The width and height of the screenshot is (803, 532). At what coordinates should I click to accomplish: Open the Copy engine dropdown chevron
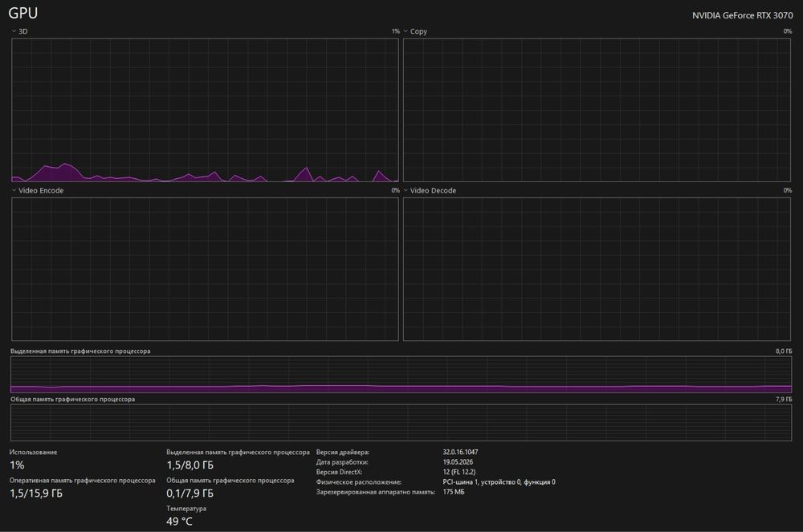(406, 31)
